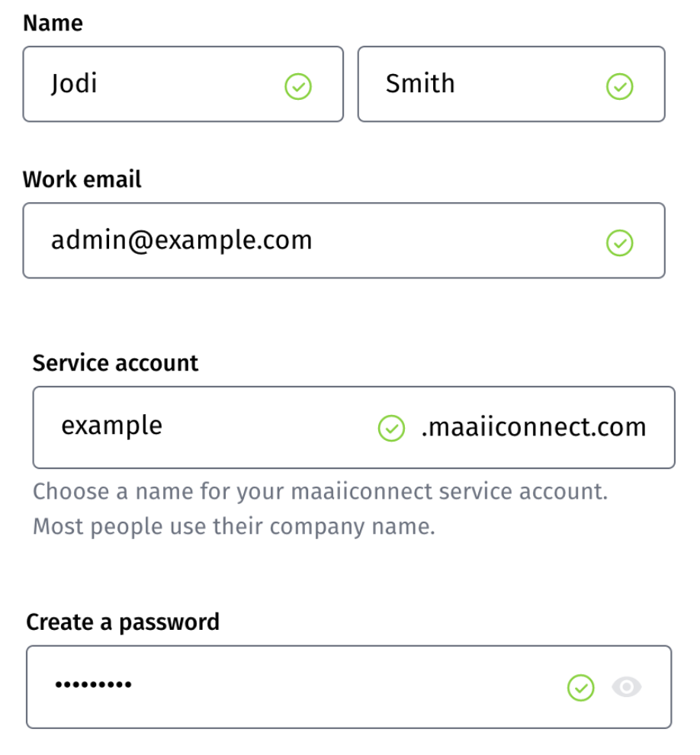This screenshot has width=700, height=755.
Task: Click the validation checkmark in Work email field
Action: [619, 243]
